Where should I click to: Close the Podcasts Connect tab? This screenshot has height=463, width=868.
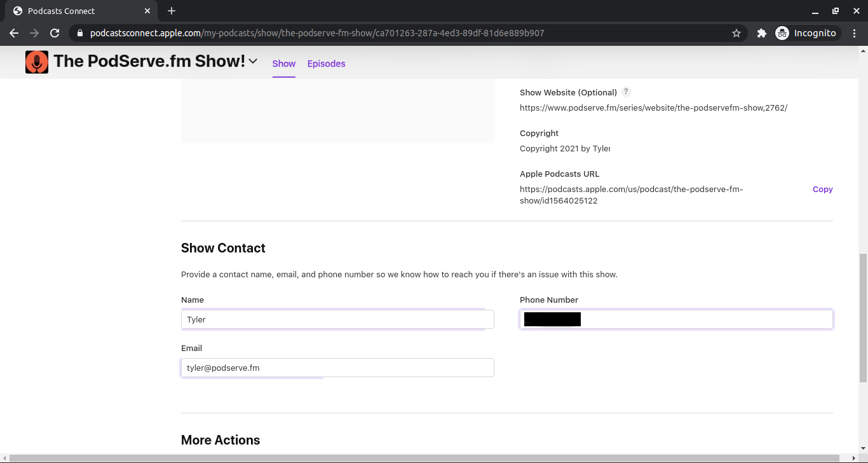147,11
